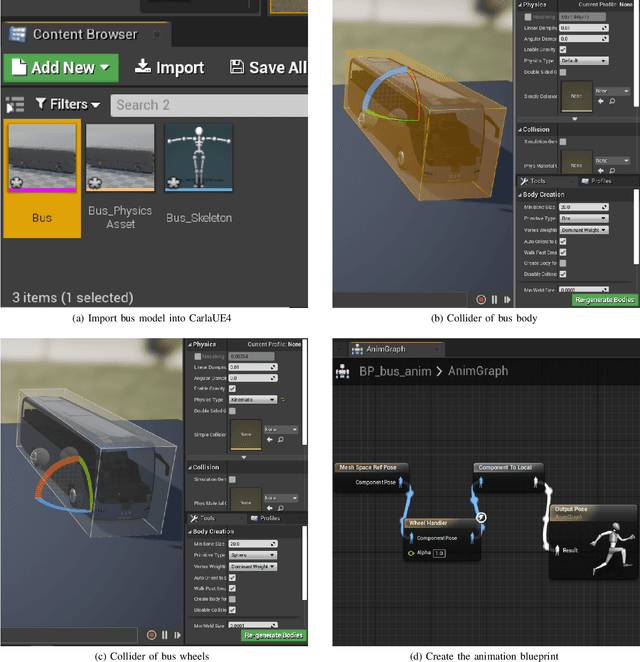Click the AnimGraph tab icon
Image resolution: width=640 pixels, height=662 pixels.
(357, 349)
